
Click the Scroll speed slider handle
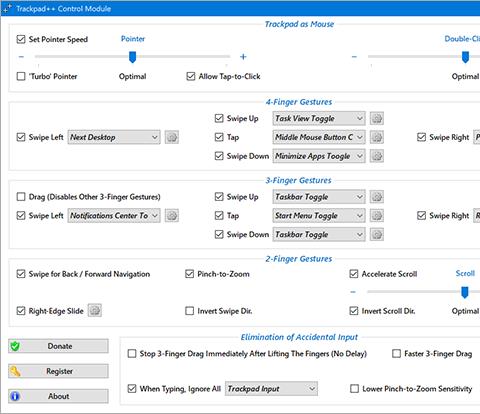tap(464, 292)
